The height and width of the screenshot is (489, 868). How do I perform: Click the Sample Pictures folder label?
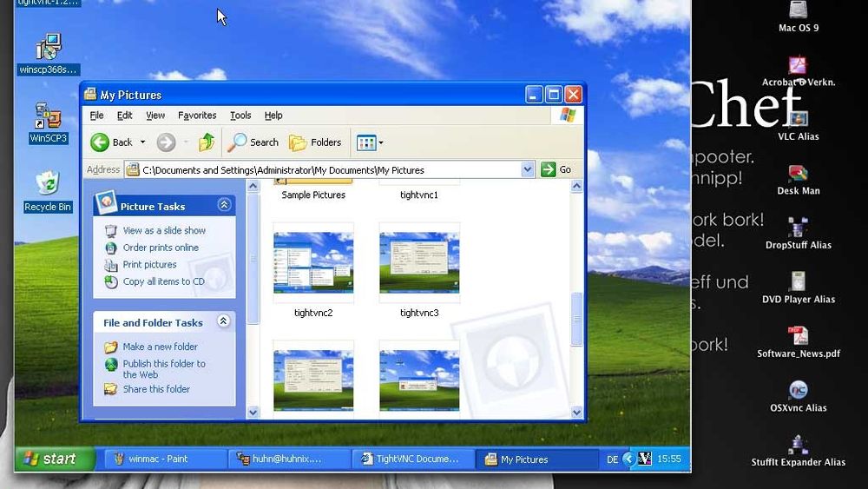click(313, 195)
